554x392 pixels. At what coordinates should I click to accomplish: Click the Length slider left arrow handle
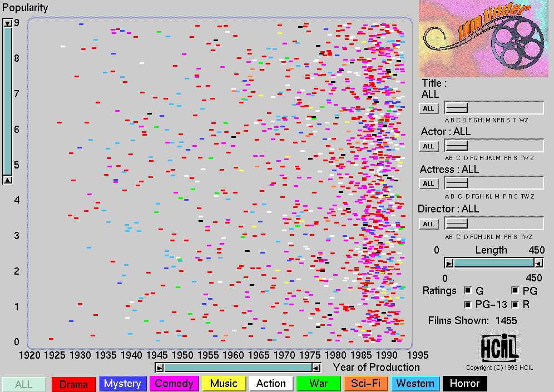449,263
